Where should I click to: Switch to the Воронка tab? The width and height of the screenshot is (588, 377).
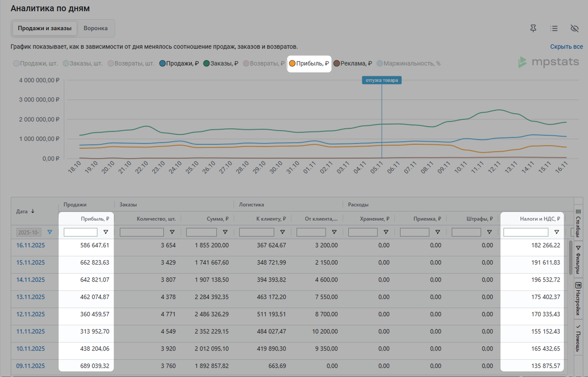coord(95,28)
